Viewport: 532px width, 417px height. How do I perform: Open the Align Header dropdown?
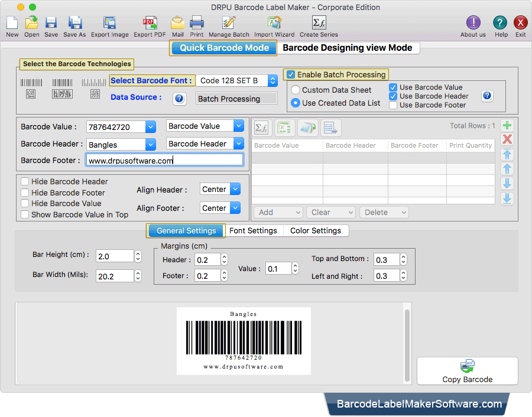click(x=235, y=189)
